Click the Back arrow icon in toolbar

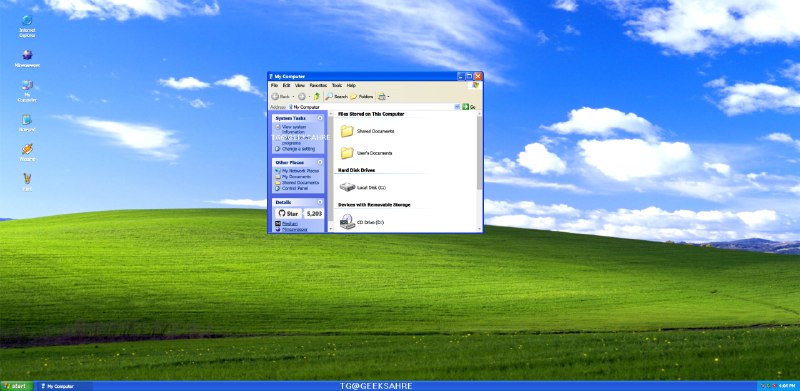[x=274, y=96]
